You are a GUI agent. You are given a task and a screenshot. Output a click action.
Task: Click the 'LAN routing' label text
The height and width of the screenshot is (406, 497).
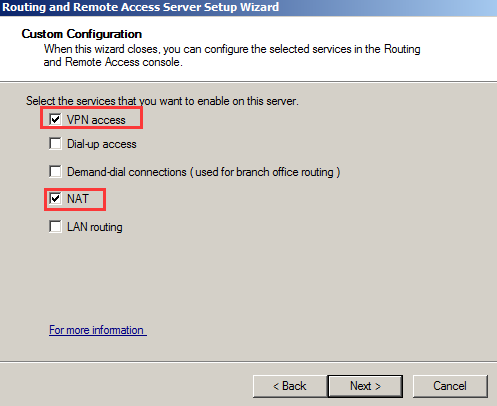[95, 227]
